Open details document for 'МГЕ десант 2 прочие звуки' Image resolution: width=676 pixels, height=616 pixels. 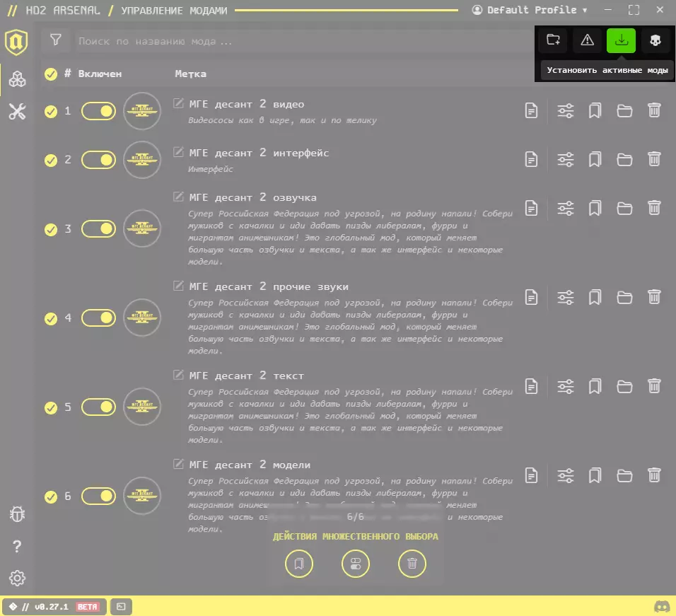531,298
